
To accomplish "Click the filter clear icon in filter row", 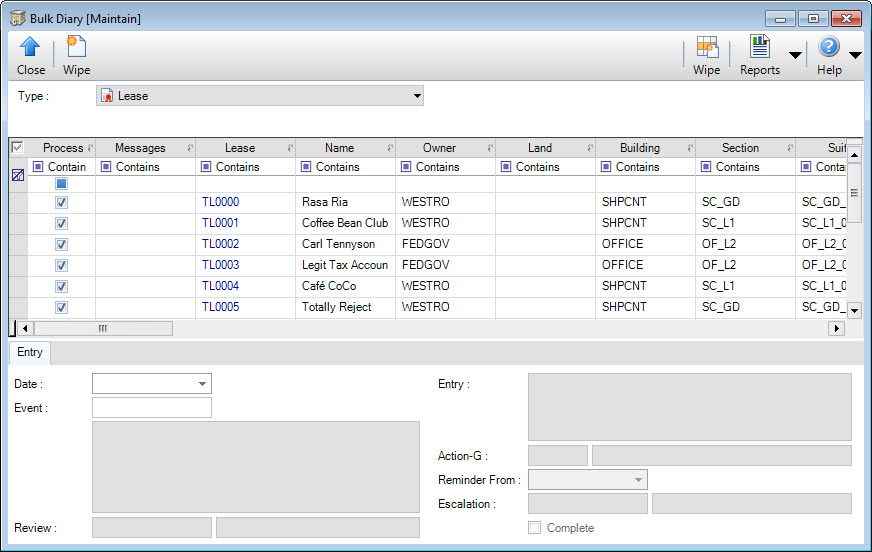I will click(x=18, y=175).
